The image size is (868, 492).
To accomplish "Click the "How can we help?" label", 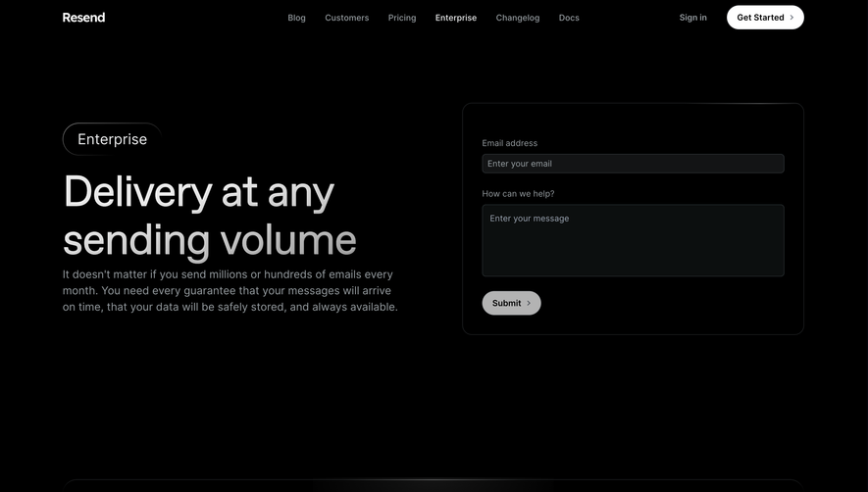I will [518, 194].
